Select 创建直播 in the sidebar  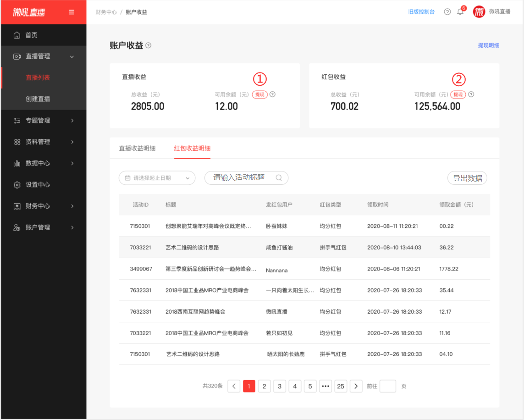click(x=44, y=99)
